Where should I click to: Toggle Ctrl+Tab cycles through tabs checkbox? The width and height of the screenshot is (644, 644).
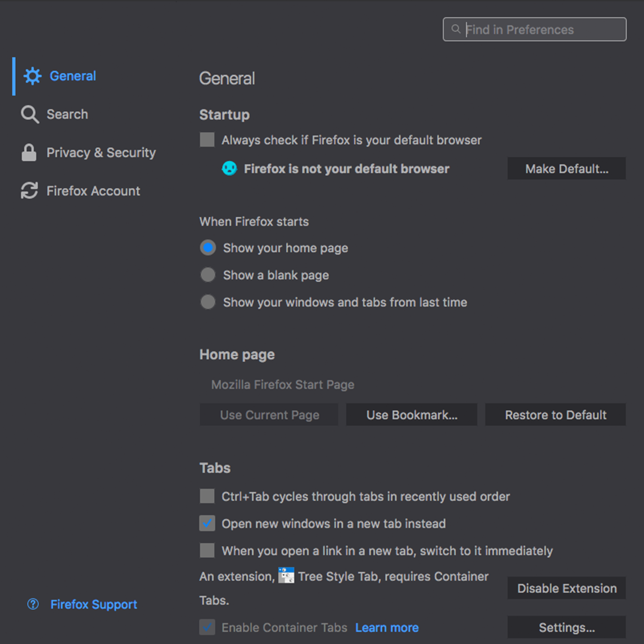pos(207,496)
